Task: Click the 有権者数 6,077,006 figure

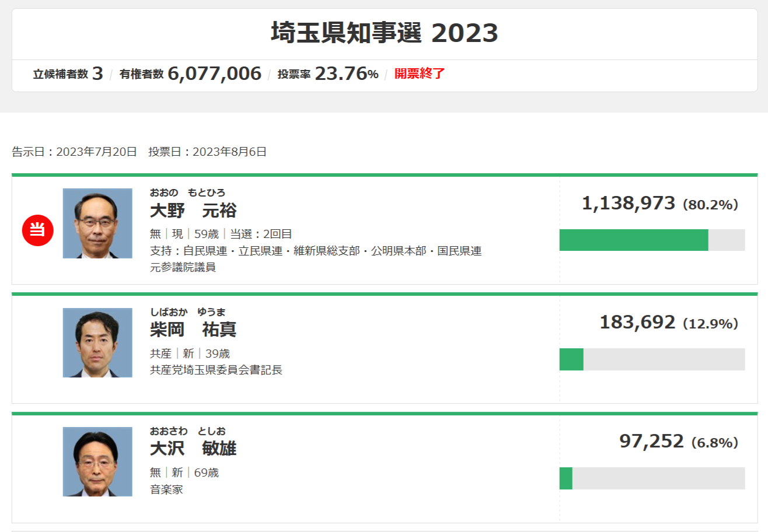Action: [190, 73]
